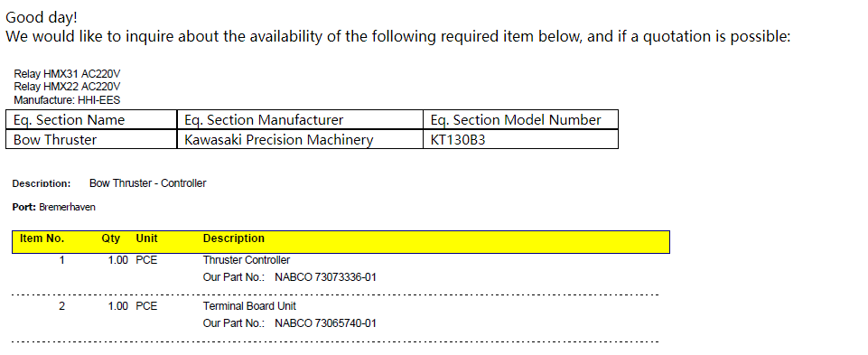Click the Thruster Controller item description
The height and width of the screenshot is (355, 868).
[x=247, y=260]
